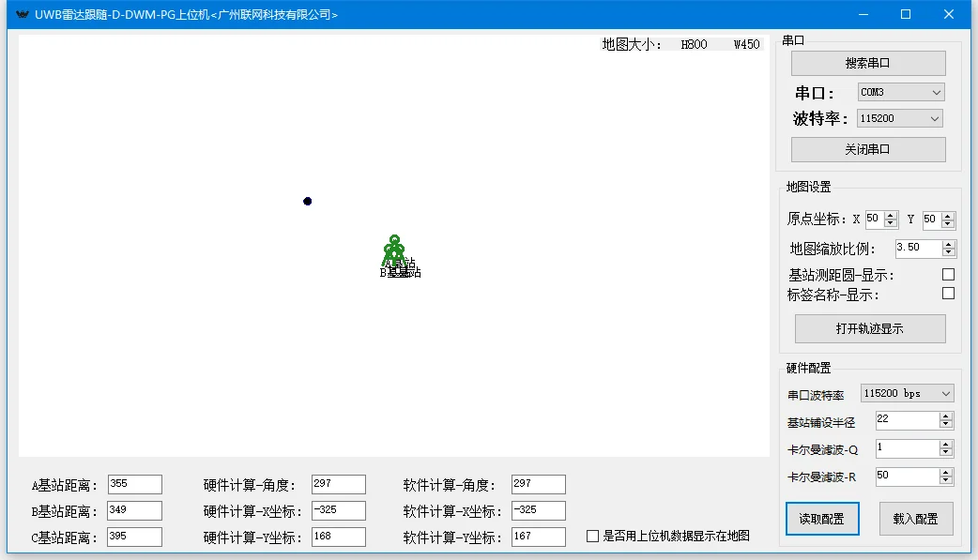The height and width of the screenshot is (560, 978).
Task: Click 软件计算-Y坐标 field showing 167
Action: (538, 537)
